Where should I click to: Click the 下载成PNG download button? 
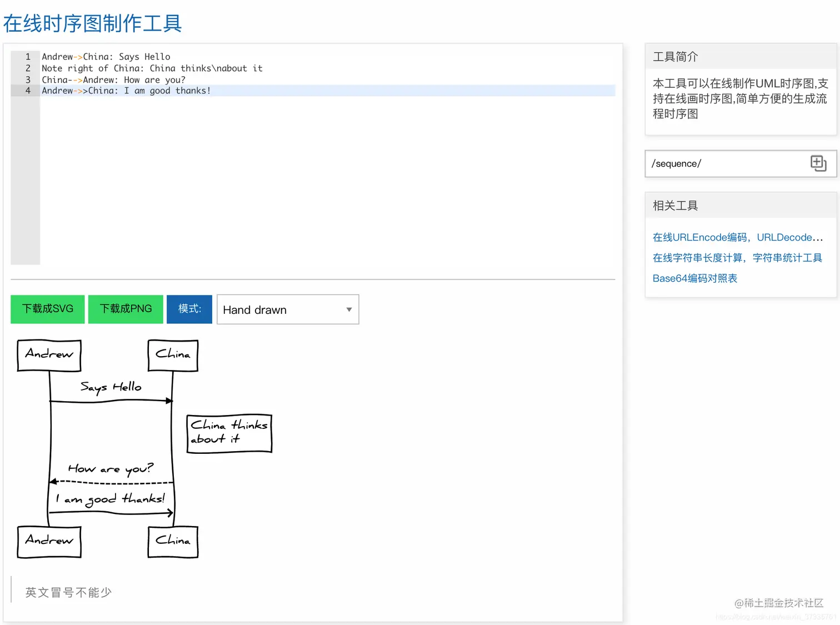(x=125, y=309)
